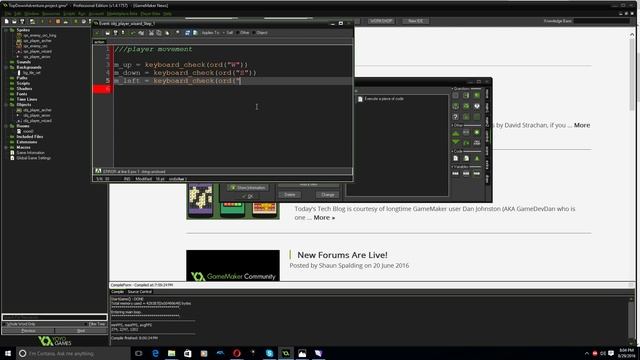Select the Check Question action icon
The image size is (640, 360).
point(477,106)
